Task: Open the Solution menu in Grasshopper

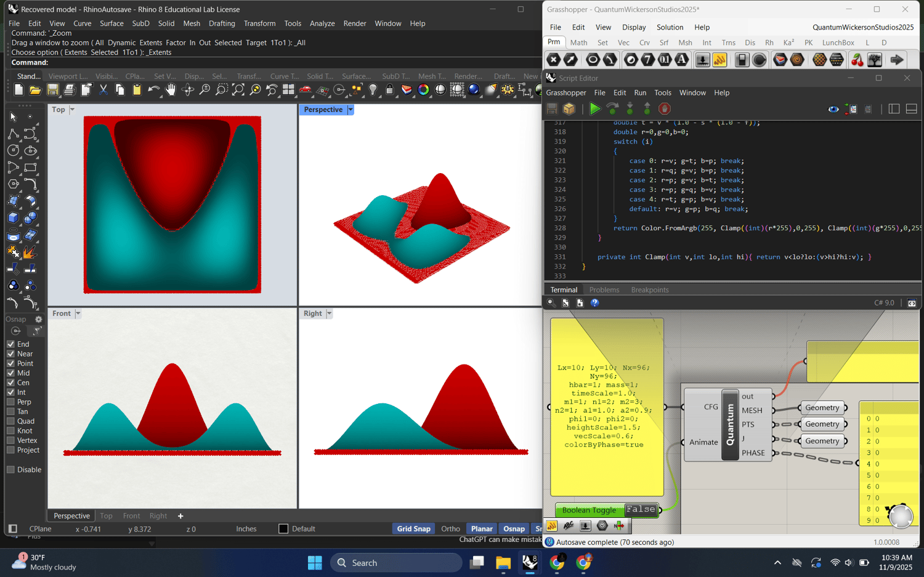Action: pos(669,27)
